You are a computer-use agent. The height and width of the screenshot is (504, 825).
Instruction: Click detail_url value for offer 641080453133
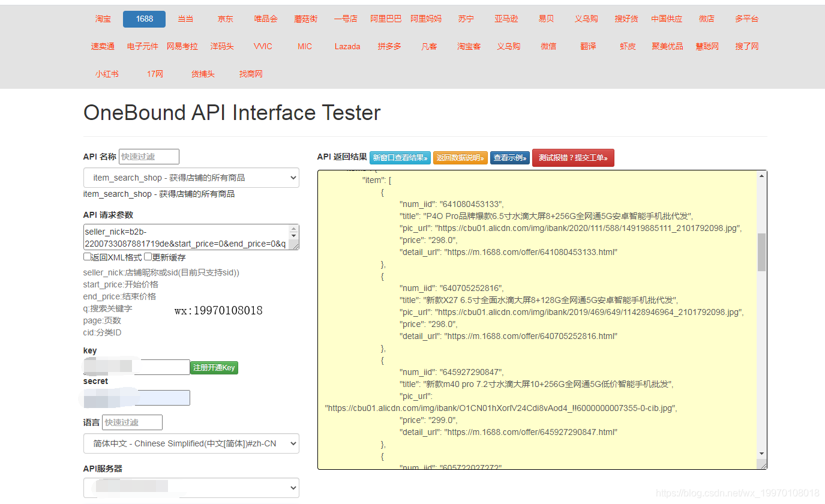(531, 252)
